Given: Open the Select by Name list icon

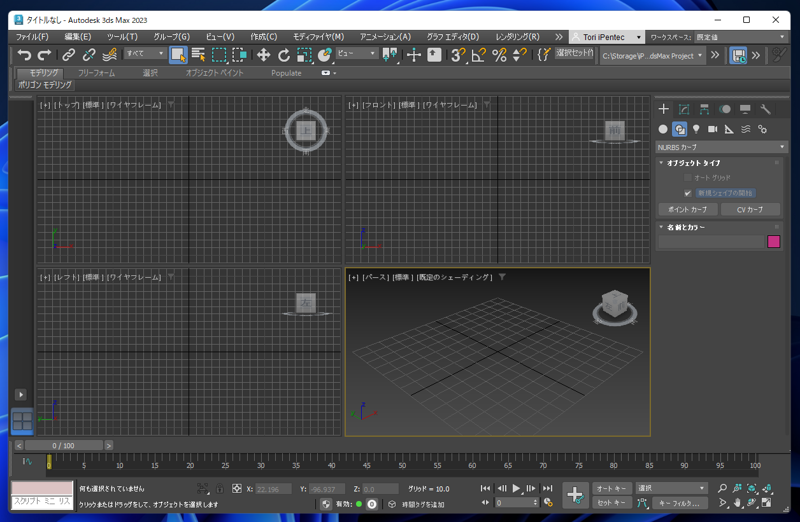Looking at the screenshot, I should point(198,55).
